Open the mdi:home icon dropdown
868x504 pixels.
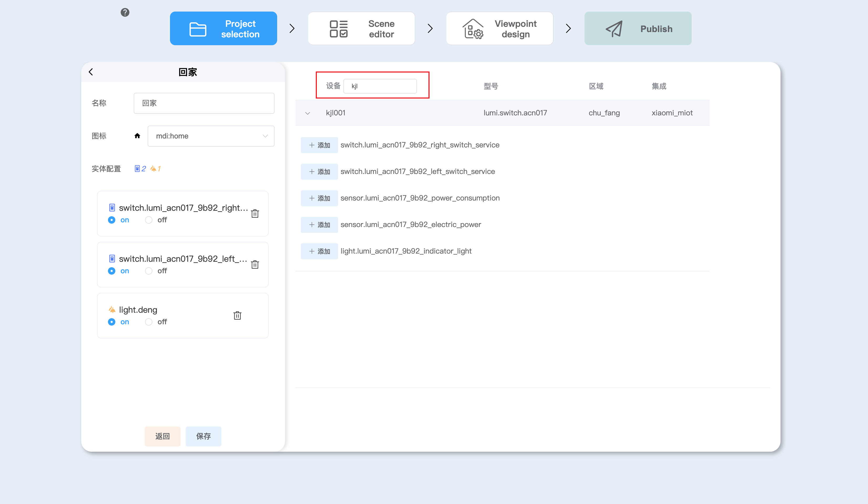click(211, 136)
